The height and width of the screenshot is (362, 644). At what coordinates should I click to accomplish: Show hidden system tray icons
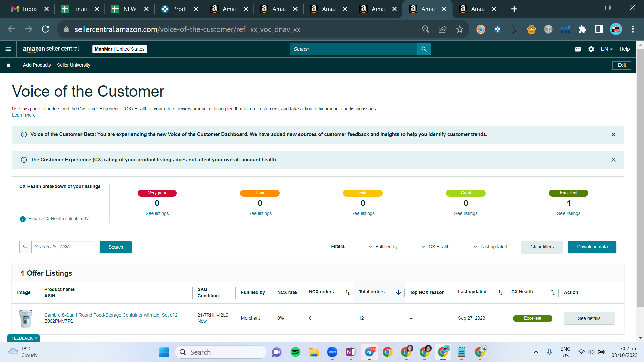coord(536,352)
